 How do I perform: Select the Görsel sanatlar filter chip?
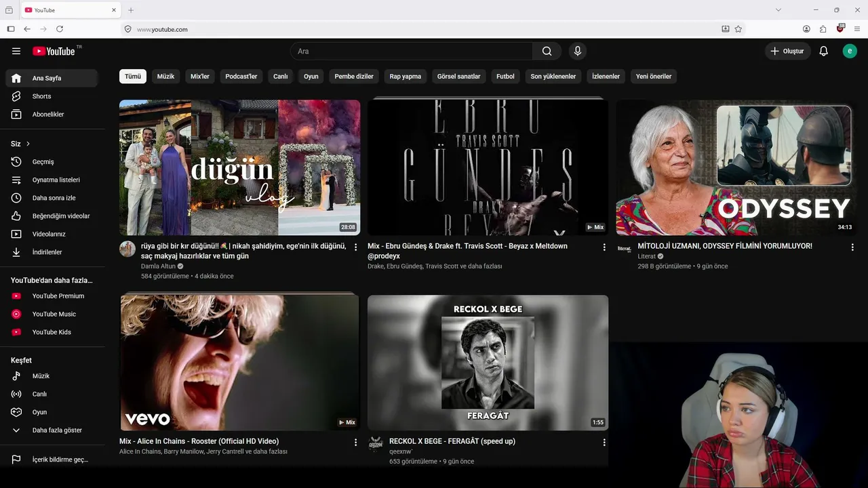tap(458, 77)
